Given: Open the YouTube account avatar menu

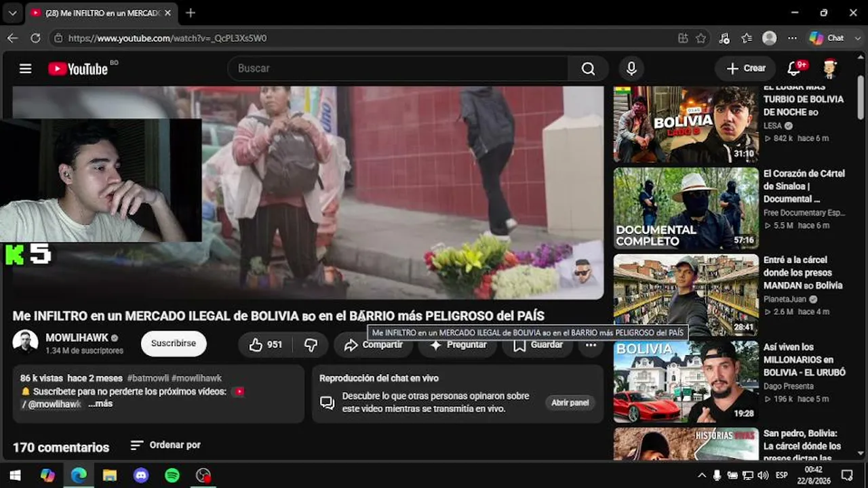Looking at the screenshot, I should coord(829,68).
